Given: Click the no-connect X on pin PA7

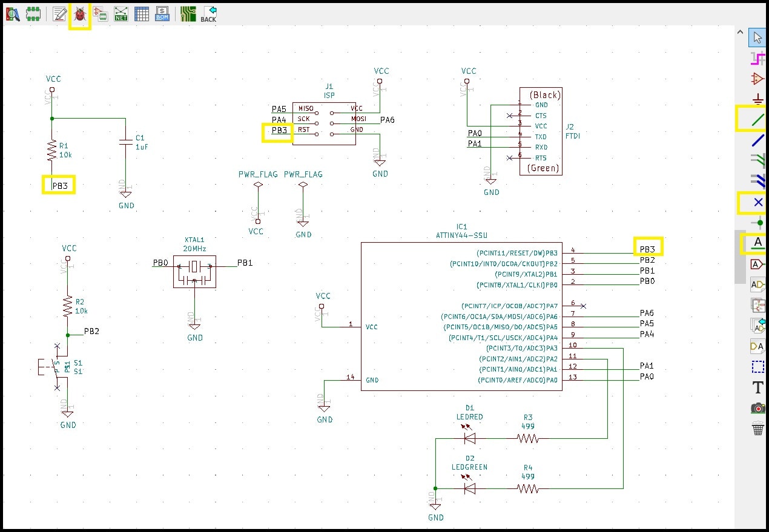Looking at the screenshot, I should [583, 306].
